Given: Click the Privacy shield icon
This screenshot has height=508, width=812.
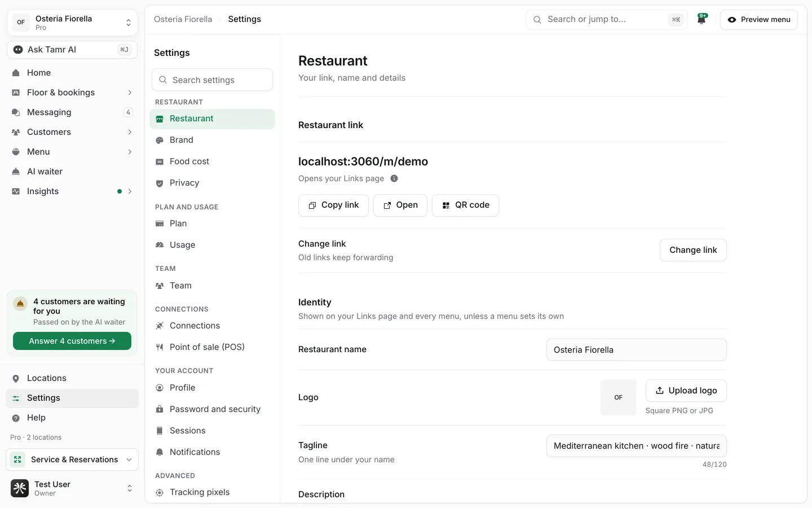Looking at the screenshot, I should coord(160,183).
